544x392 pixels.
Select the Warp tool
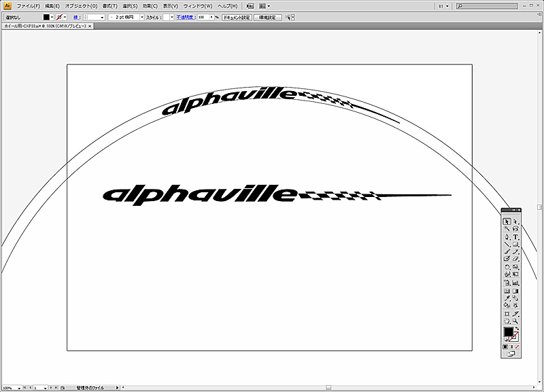pyautogui.click(x=507, y=274)
